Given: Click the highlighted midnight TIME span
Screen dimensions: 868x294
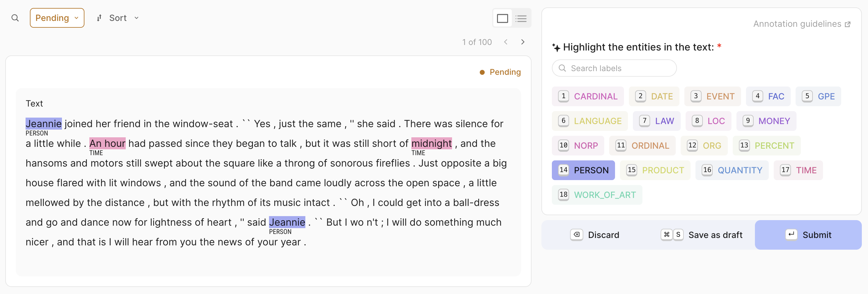Looking at the screenshot, I should 431,143.
